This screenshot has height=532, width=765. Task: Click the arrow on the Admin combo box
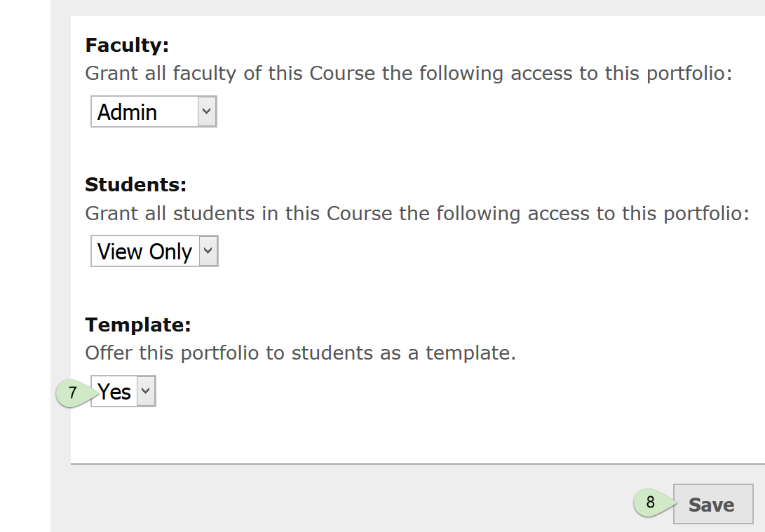tap(207, 111)
